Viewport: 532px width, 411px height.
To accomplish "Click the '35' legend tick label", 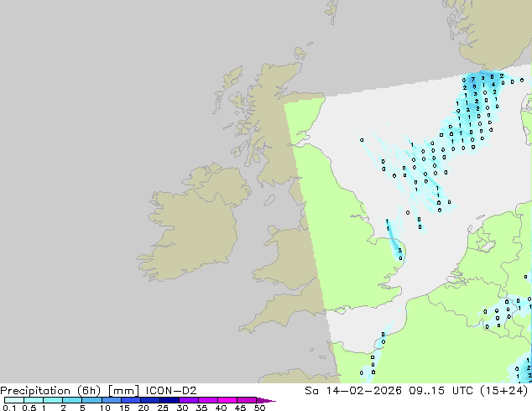I will [x=201, y=408].
